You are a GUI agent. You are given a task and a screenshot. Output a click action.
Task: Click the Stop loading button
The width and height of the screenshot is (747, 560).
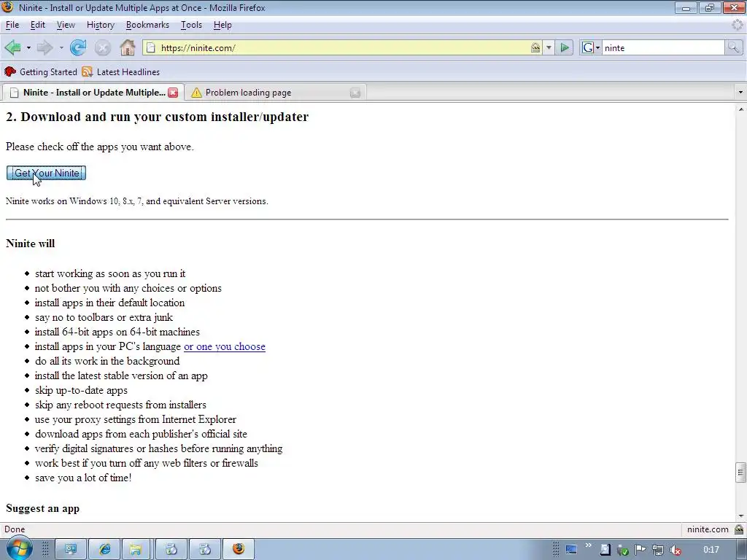[102, 47]
